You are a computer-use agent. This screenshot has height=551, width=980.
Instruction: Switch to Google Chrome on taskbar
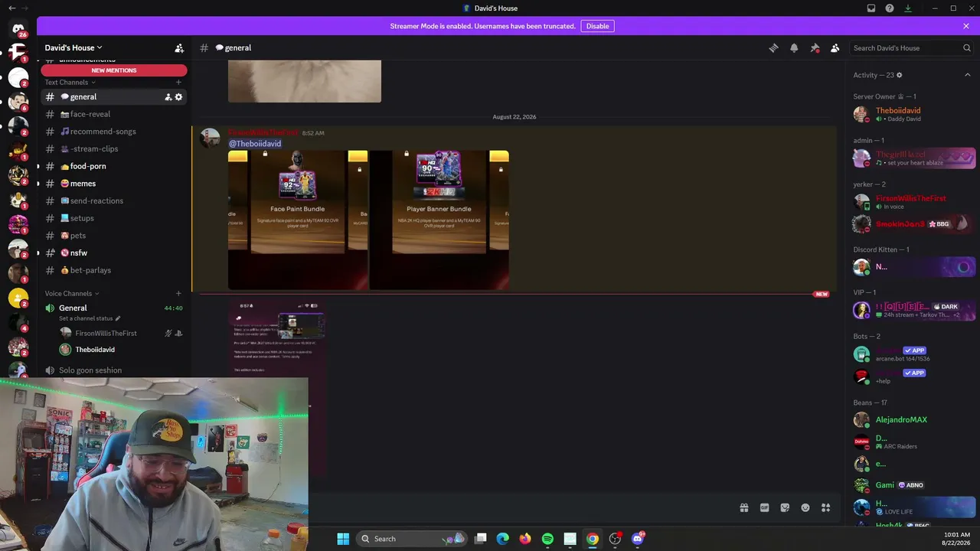(x=593, y=539)
